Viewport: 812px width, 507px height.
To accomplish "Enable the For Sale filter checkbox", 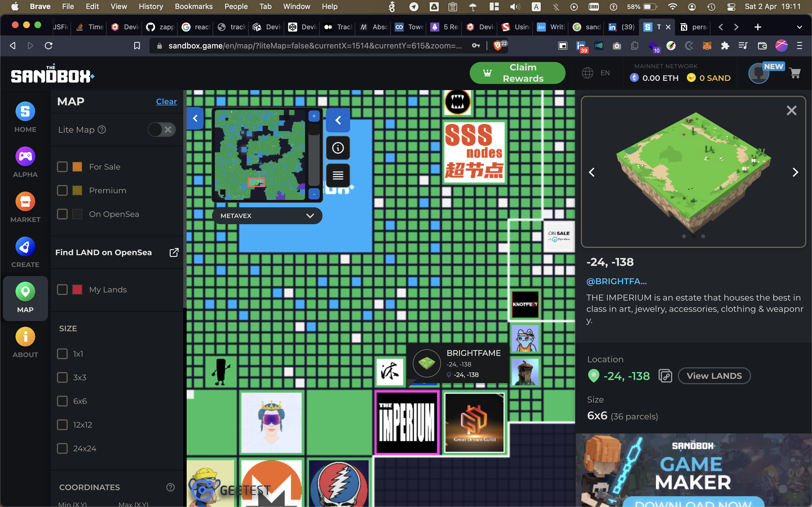I will pyautogui.click(x=62, y=167).
